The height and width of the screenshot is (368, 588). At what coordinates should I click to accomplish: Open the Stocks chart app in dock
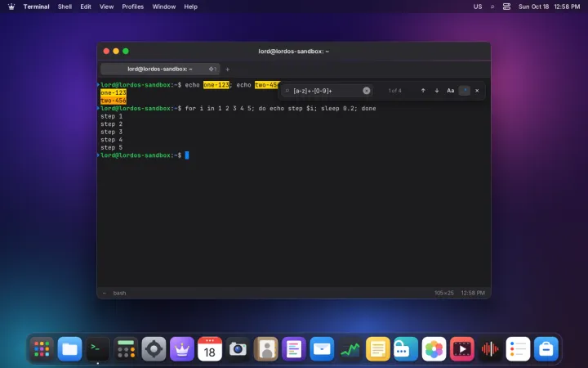(350, 349)
